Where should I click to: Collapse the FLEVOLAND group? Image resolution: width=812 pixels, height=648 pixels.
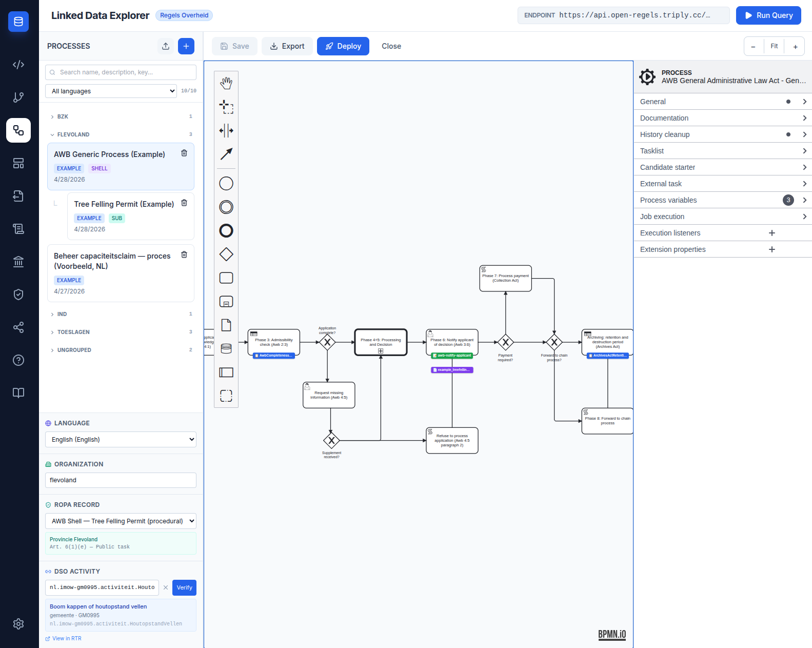coord(121,134)
